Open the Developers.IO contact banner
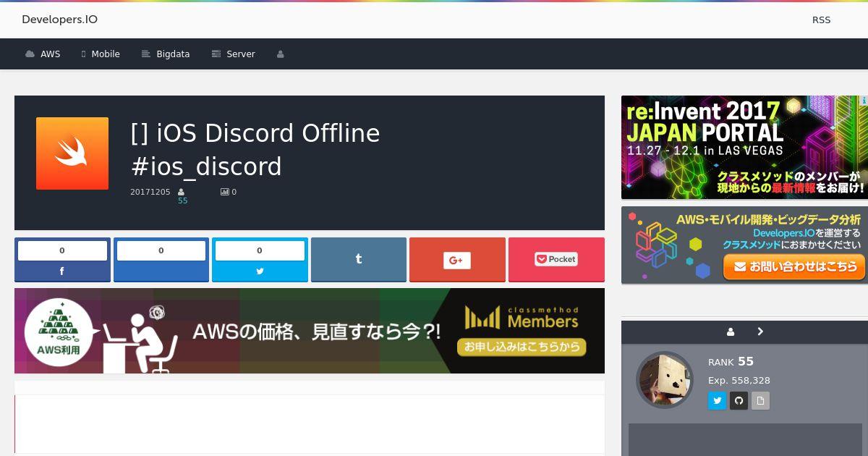Image resolution: width=868 pixels, height=456 pixels. (x=744, y=245)
